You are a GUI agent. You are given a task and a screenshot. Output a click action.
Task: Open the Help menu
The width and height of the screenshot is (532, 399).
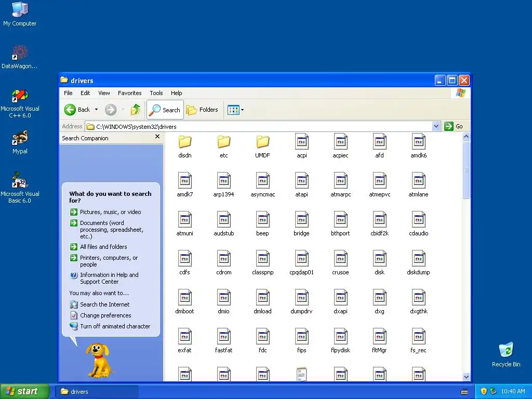click(176, 93)
